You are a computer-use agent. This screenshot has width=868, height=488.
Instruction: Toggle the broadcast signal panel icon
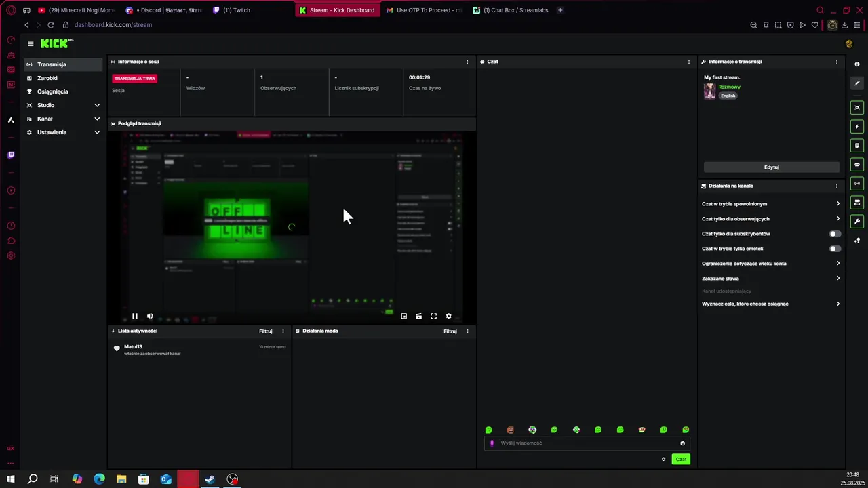[x=857, y=184]
